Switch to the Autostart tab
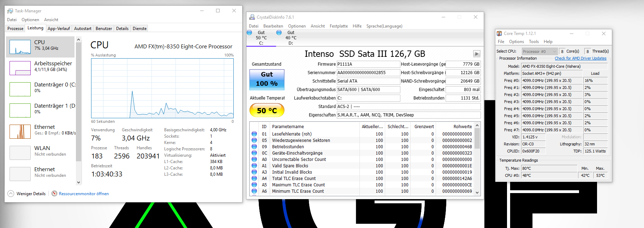644x228 pixels. [83, 29]
